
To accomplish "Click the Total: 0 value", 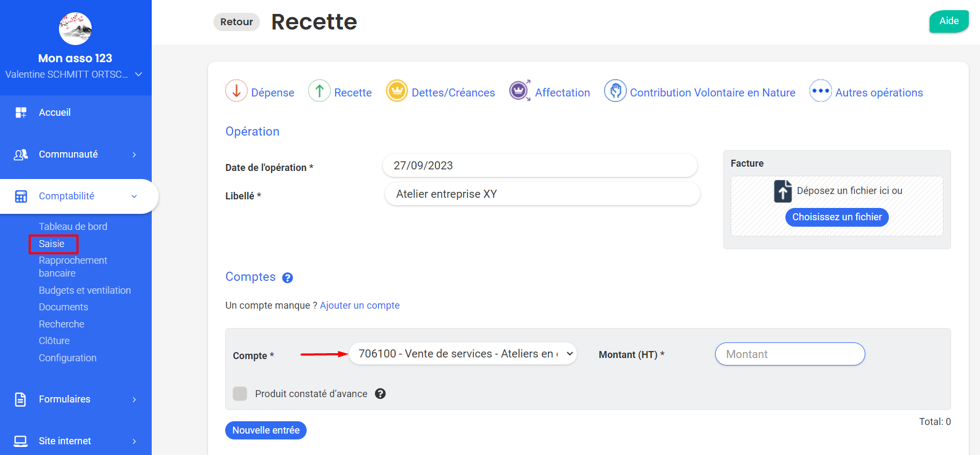I will [x=934, y=422].
